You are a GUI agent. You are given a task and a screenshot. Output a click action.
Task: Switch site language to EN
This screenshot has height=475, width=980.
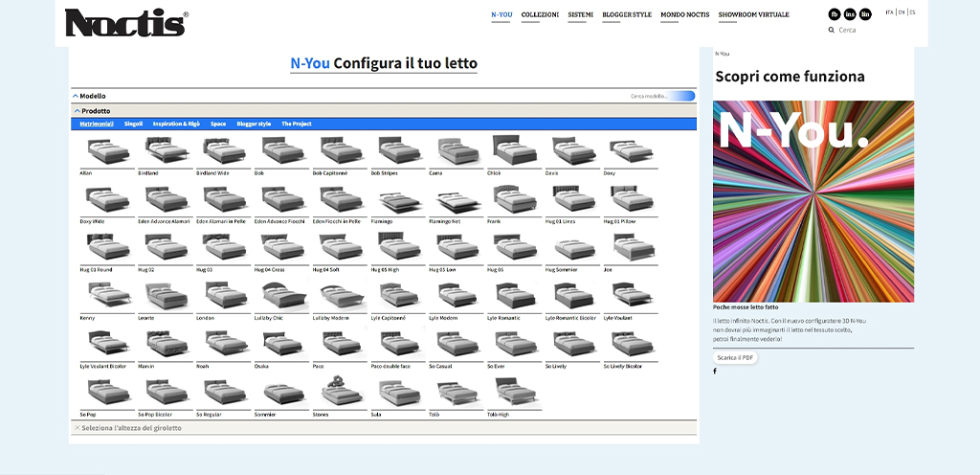point(902,12)
